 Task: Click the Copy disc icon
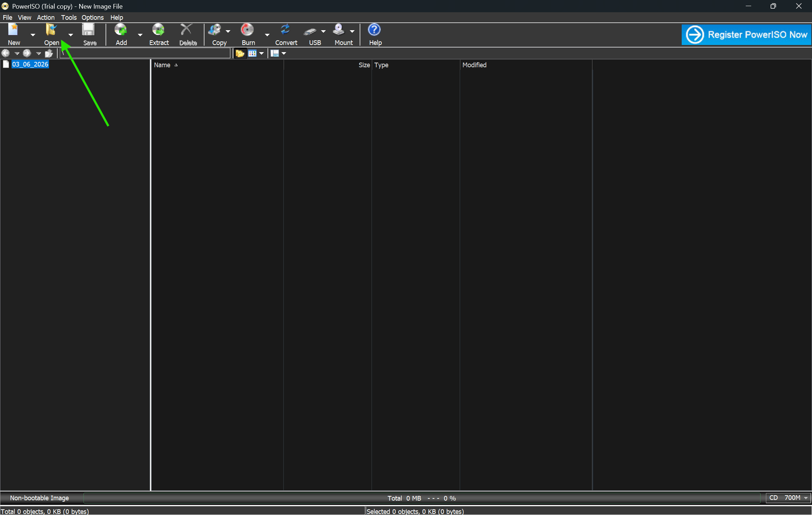[215, 30]
